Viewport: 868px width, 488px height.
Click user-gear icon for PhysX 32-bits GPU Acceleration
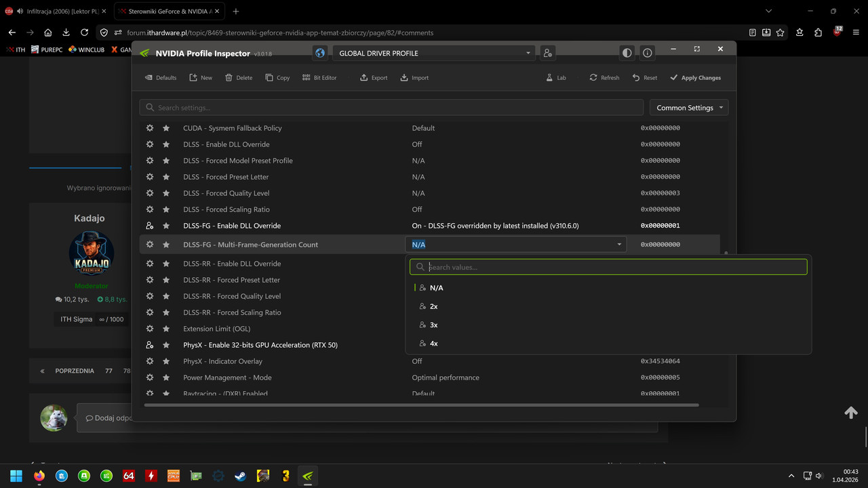coord(150,345)
